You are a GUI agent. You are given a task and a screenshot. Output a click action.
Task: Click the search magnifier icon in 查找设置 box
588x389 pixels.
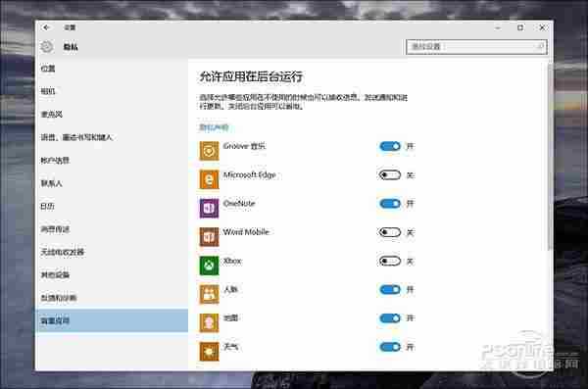(x=540, y=46)
